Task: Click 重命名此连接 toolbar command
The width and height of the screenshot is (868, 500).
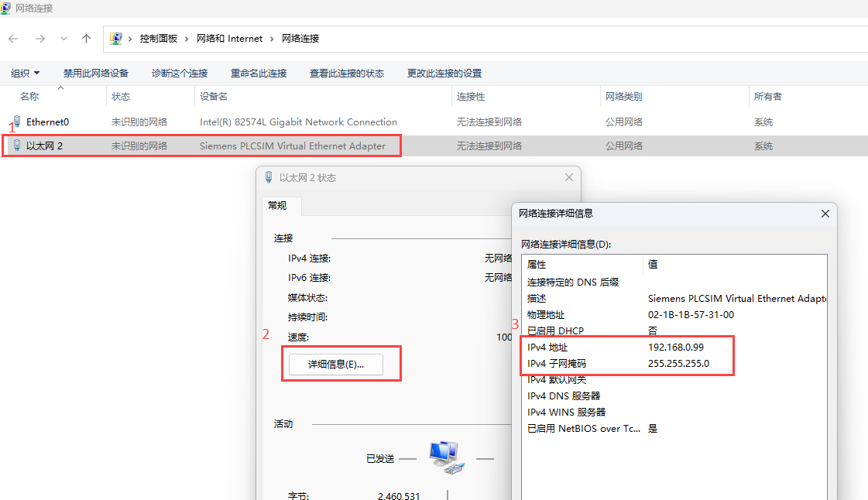Action: (x=259, y=74)
